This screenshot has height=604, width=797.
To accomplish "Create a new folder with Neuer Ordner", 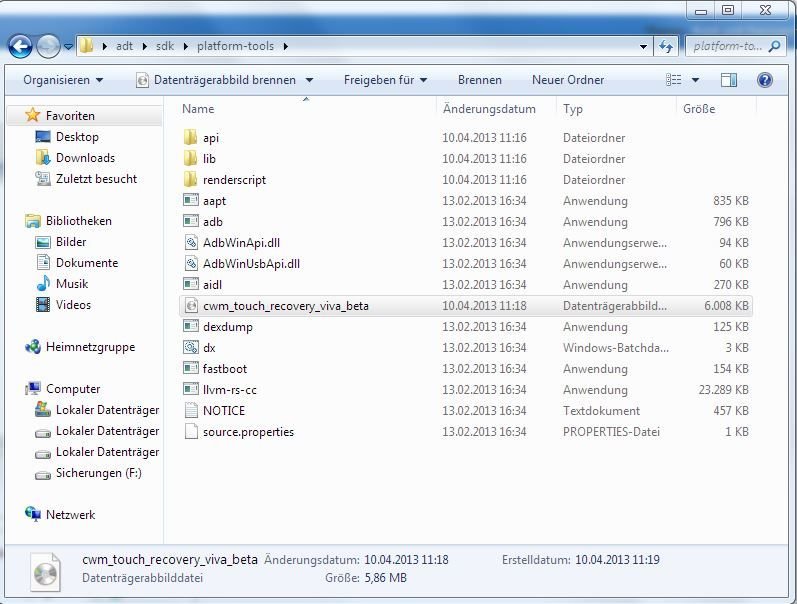I will point(568,80).
